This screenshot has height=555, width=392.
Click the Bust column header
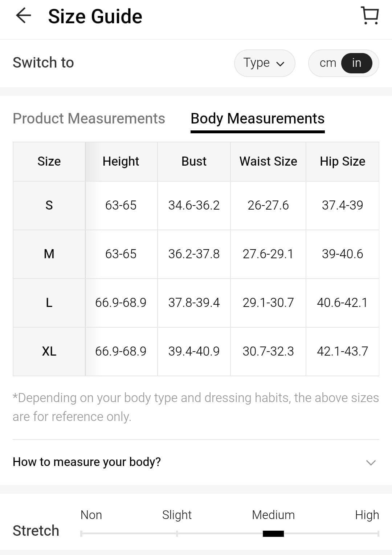pyautogui.click(x=194, y=161)
